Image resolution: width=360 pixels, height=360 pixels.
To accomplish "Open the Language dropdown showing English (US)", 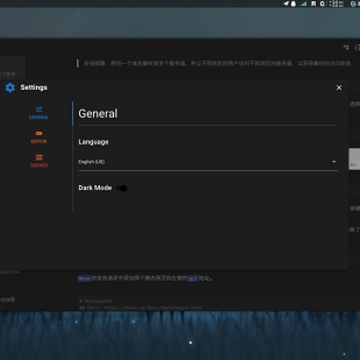I will point(208,162).
